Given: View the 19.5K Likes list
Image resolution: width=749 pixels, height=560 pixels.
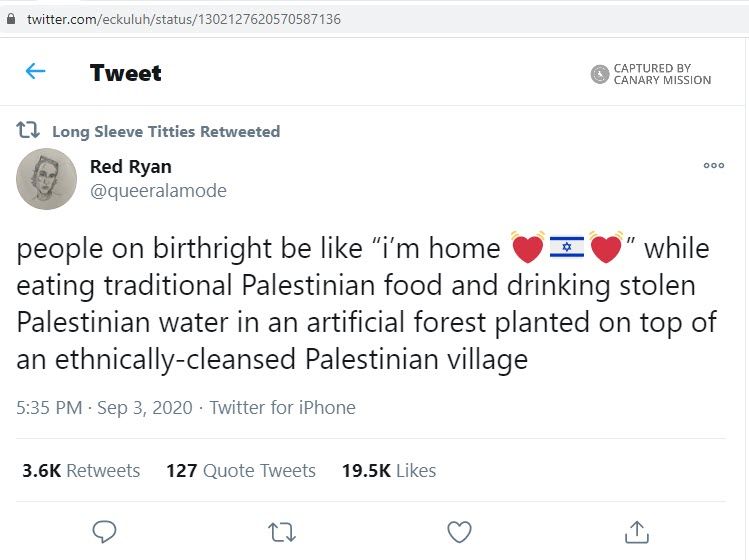Looking at the screenshot, I should [x=389, y=470].
